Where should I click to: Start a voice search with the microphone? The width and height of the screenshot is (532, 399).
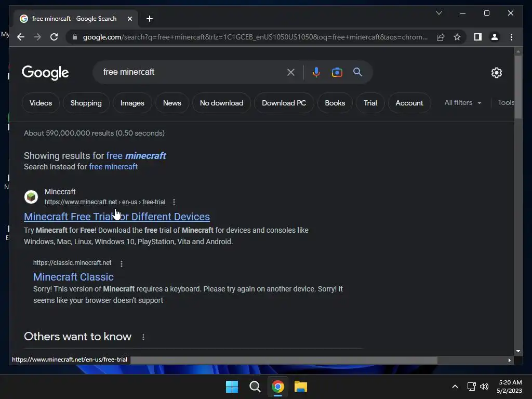pyautogui.click(x=316, y=72)
